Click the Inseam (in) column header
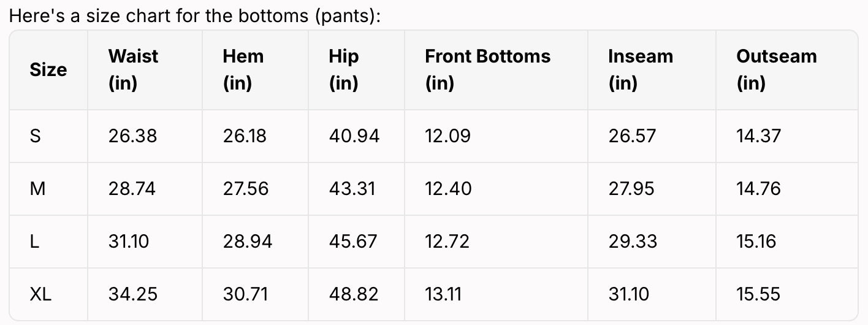The image size is (868, 325). click(640, 69)
